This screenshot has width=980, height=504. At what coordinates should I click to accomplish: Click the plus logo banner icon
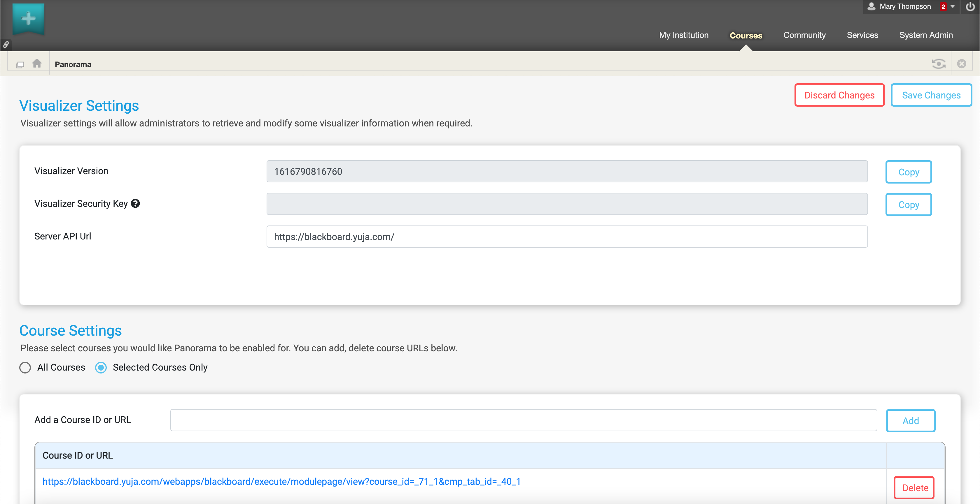(x=28, y=18)
